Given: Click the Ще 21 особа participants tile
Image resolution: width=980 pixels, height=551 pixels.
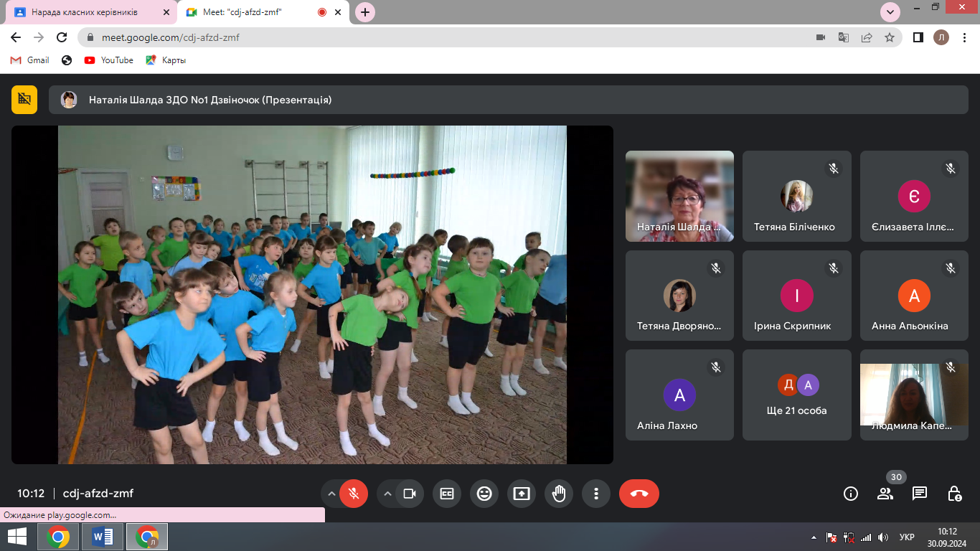Looking at the screenshot, I should 796,395.
